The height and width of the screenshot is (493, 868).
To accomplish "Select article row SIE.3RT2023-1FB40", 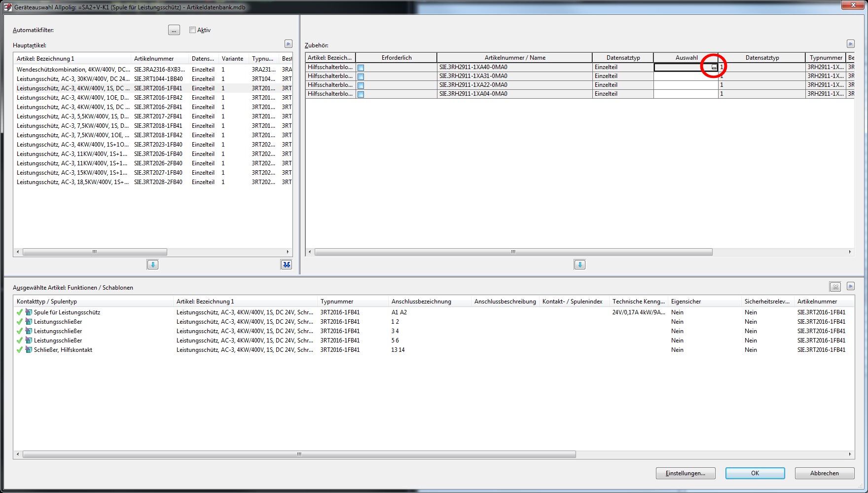I will coord(153,145).
